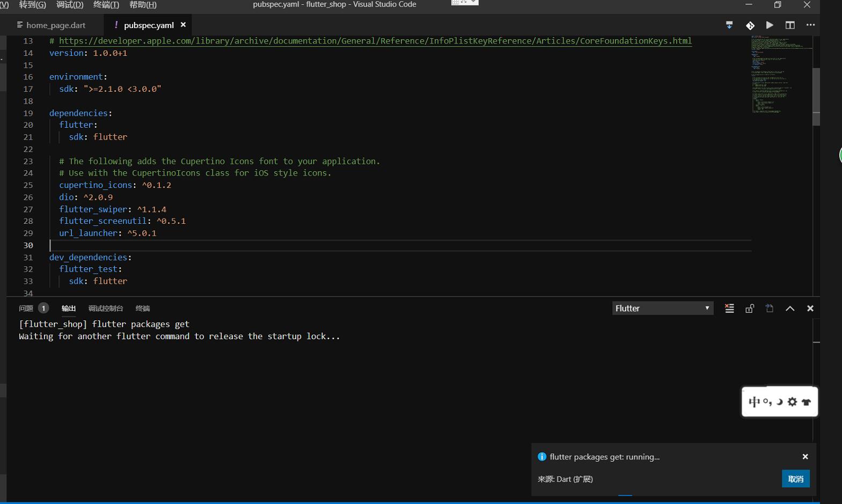This screenshot has width=842, height=504.
Task: Click line number 19 in the gutter
Action: pos(28,113)
